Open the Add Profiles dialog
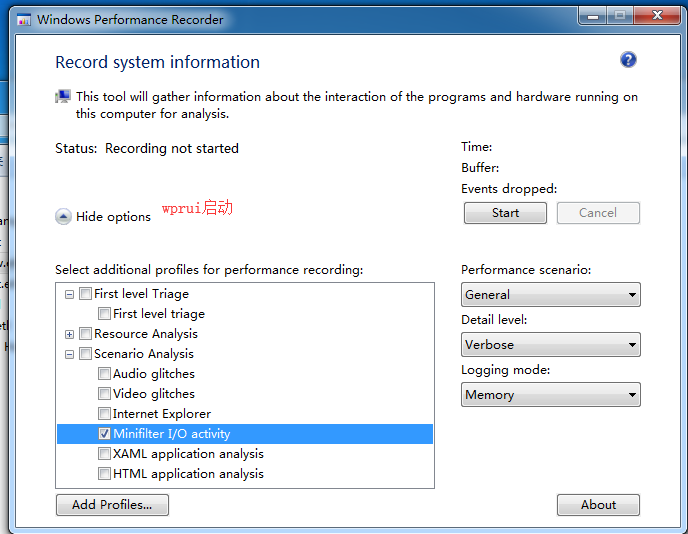This screenshot has height=534, width=688. pos(112,505)
